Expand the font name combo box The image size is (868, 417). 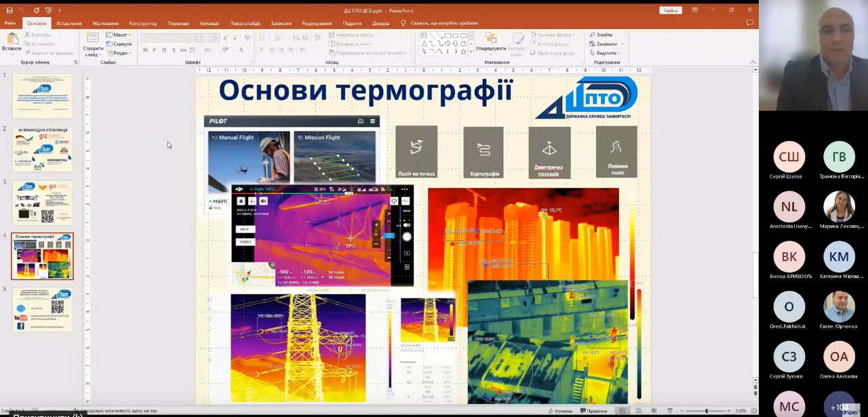199,39
